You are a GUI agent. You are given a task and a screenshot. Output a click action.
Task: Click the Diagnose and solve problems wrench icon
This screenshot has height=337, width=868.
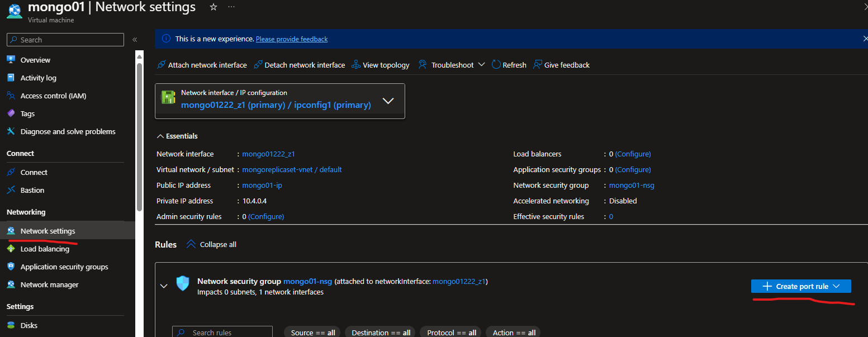(11, 131)
